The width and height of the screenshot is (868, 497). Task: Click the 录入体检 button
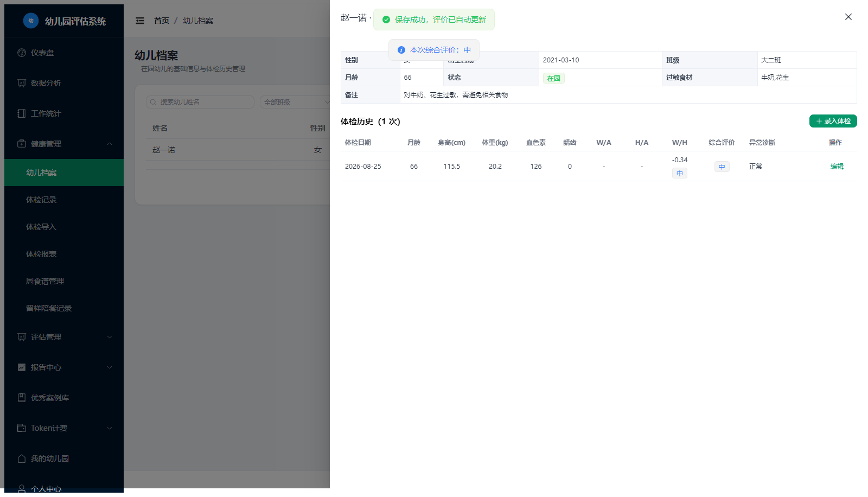click(x=833, y=121)
